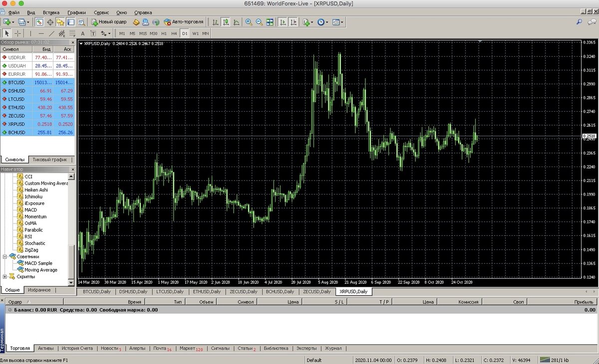Collapse the Советники tree node
The height and width of the screenshot is (364, 599).
[x=5, y=257]
